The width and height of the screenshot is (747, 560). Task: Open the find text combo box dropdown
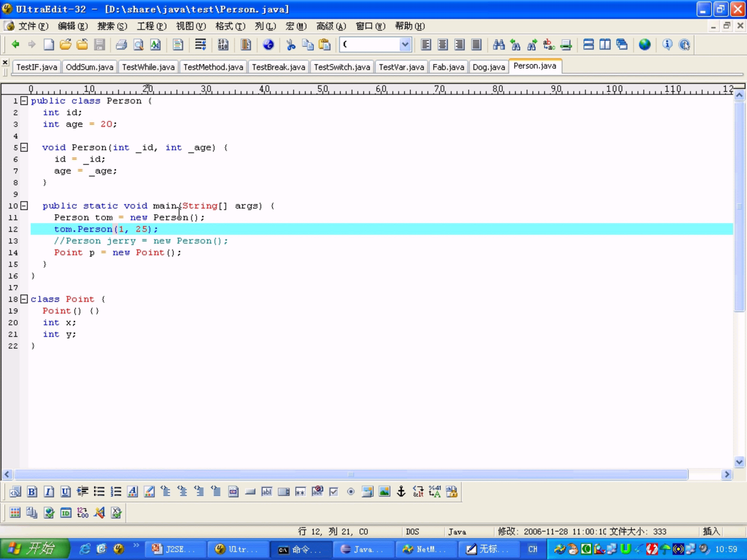(405, 45)
